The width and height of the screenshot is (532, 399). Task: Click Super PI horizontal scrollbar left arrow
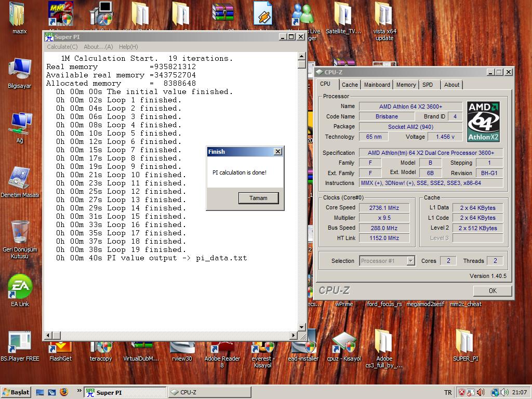tap(48, 336)
